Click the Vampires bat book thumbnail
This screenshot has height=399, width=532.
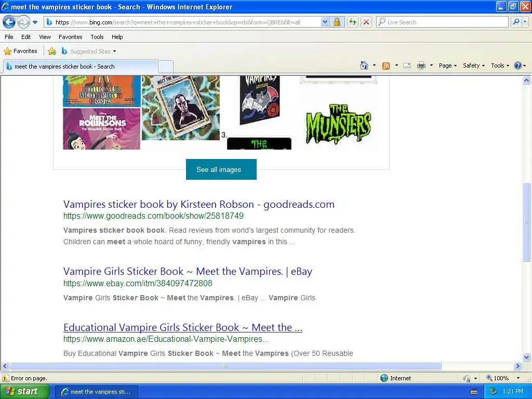pyautogui.click(x=260, y=100)
